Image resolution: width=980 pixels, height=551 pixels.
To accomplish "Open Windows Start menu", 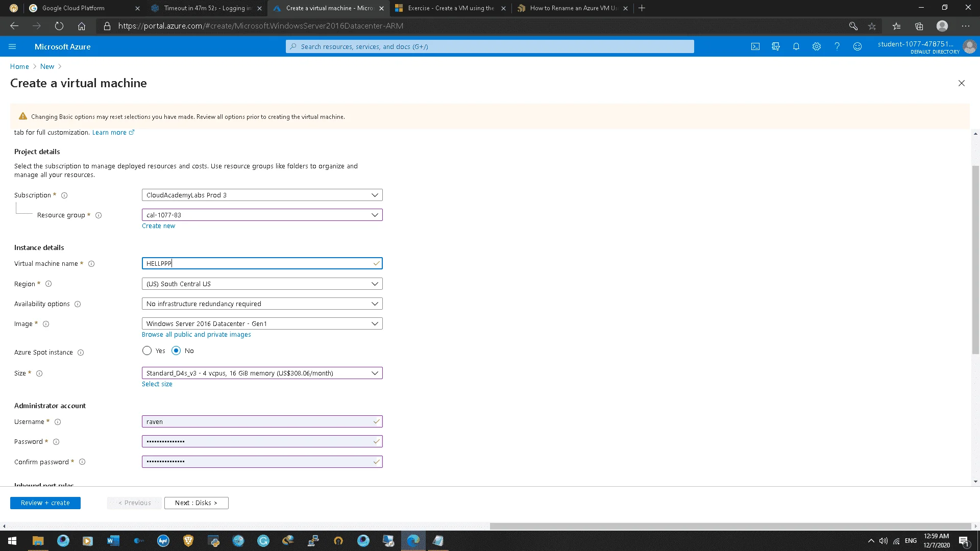I will pos(12,541).
